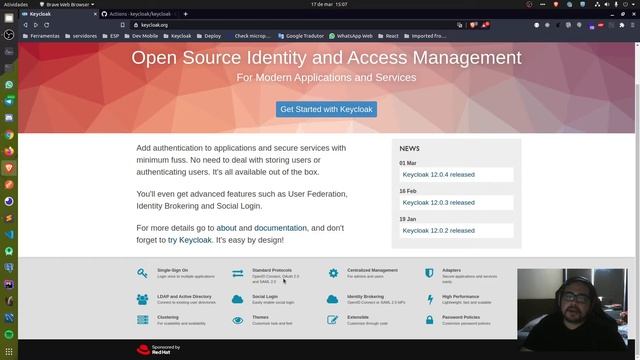Open the Imported bookmarks folder
This screenshot has width=640, height=360.
[x=425, y=36]
